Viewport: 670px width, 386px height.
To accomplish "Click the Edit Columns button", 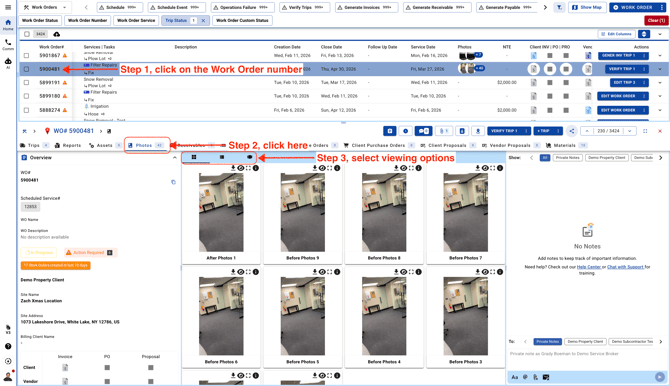I will pyautogui.click(x=616, y=34).
